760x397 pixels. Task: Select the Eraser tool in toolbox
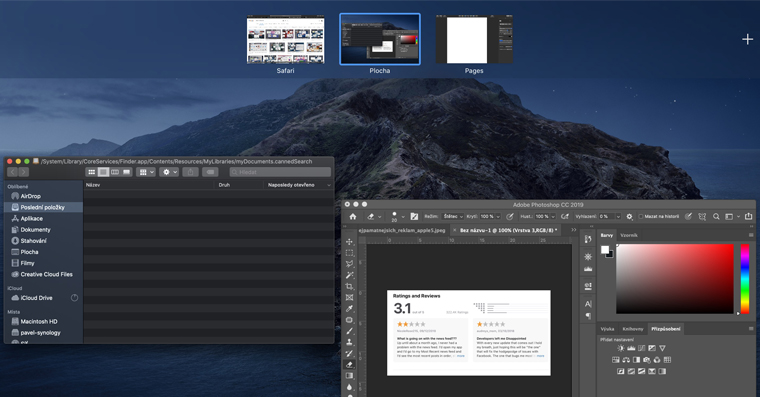pos(349,364)
